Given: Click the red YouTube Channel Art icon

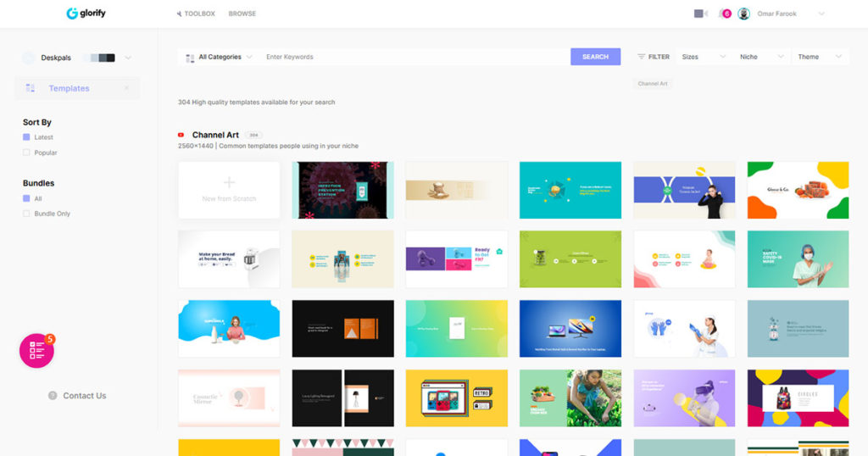Looking at the screenshot, I should pyautogui.click(x=181, y=135).
